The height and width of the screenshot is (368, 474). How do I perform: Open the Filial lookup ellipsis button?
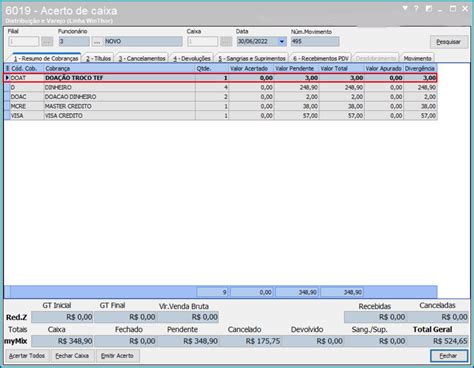47,42
